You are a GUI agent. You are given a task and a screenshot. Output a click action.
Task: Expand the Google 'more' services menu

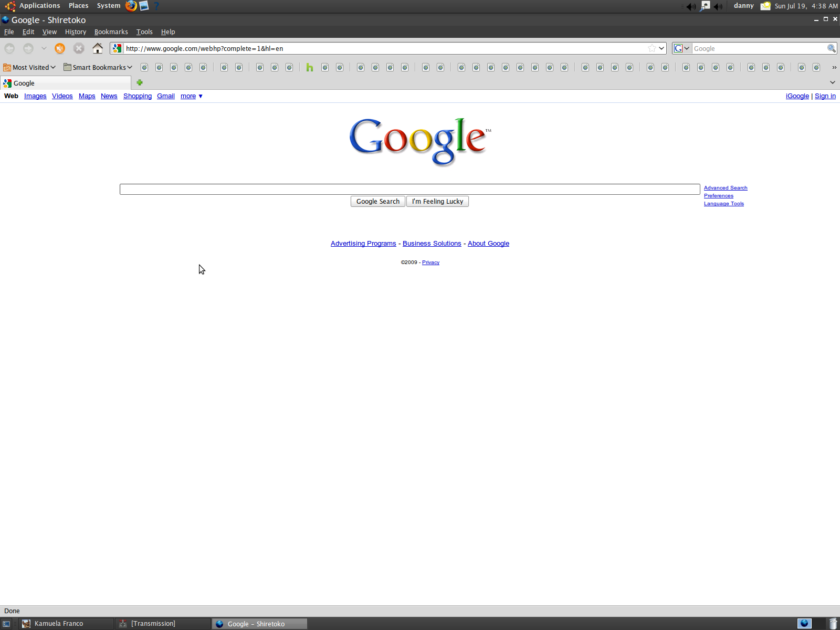point(192,96)
